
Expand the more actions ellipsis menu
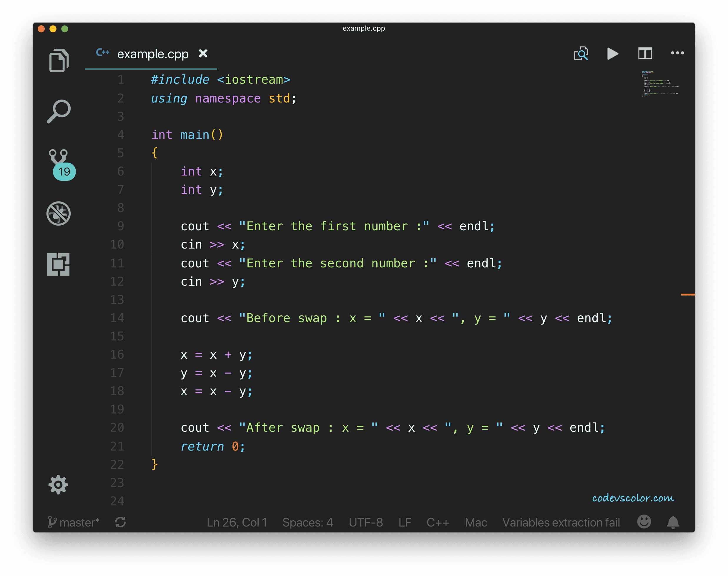677,53
